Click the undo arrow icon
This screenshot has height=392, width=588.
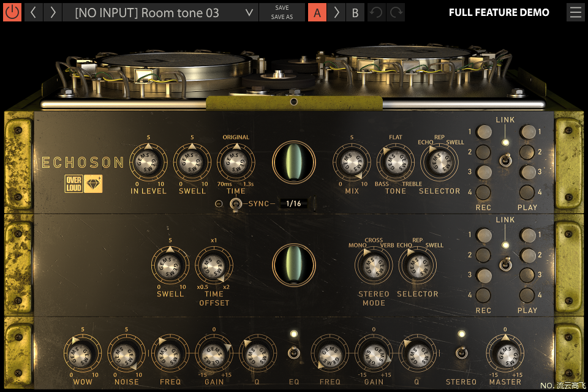[376, 12]
